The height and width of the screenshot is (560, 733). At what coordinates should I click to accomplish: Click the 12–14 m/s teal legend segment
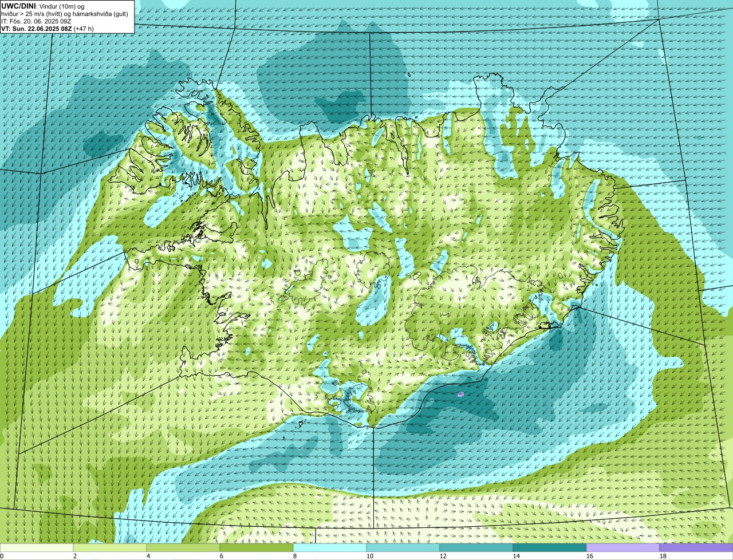pos(476,547)
